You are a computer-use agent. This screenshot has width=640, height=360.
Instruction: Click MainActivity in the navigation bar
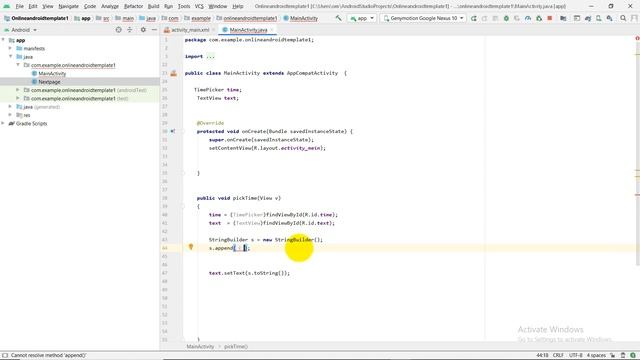(304, 18)
